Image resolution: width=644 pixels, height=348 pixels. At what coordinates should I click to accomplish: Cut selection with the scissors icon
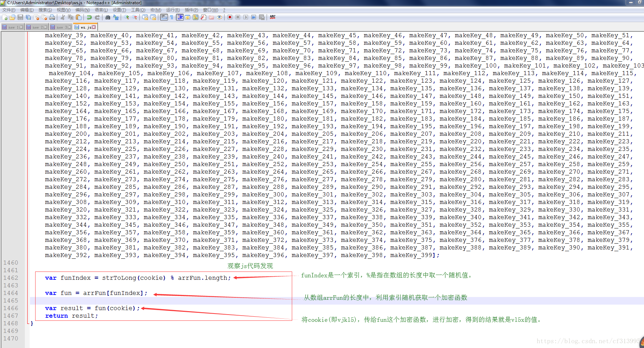tap(62, 17)
